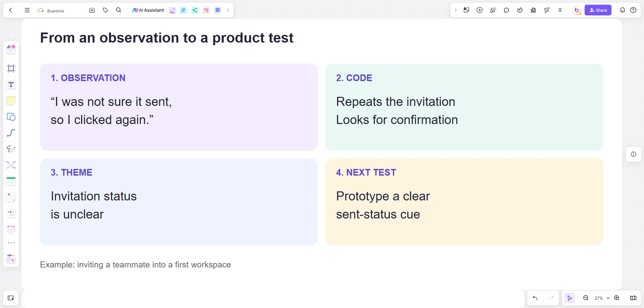Open more tools ellipsis in sidebar

pos(11,243)
